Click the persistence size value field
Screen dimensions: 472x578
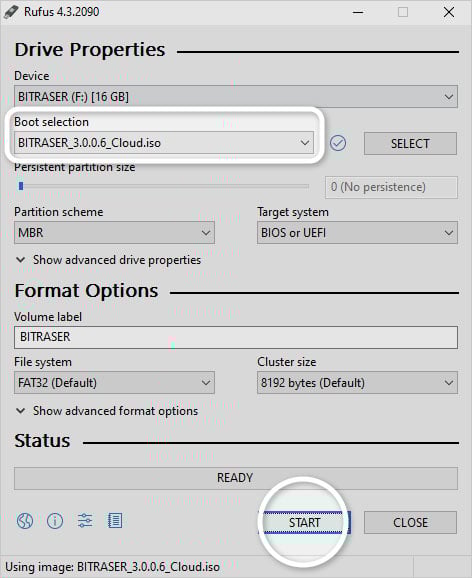click(391, 187)
